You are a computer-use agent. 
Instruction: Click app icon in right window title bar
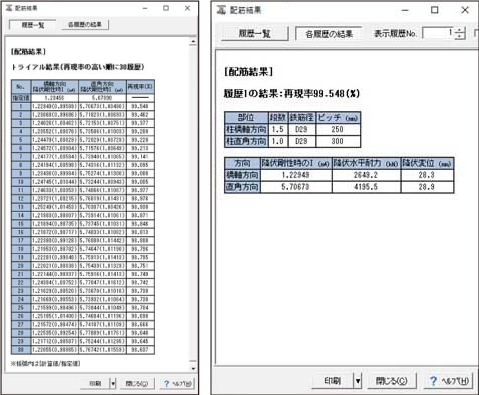tap(221, 10)
